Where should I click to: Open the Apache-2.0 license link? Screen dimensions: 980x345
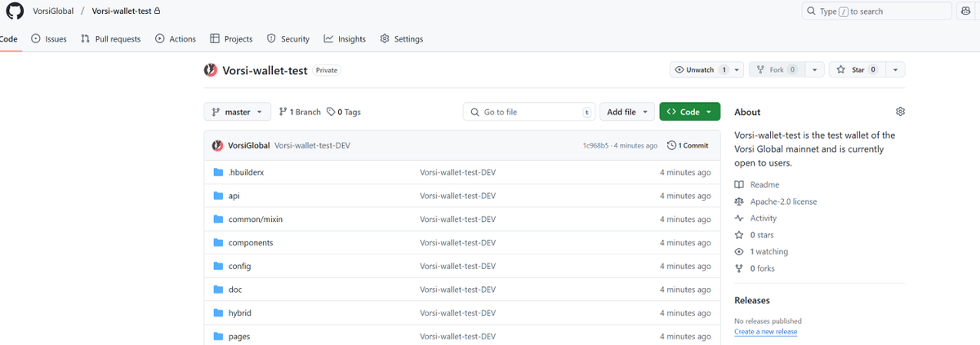pyautogui.click(x=784, y=201)
